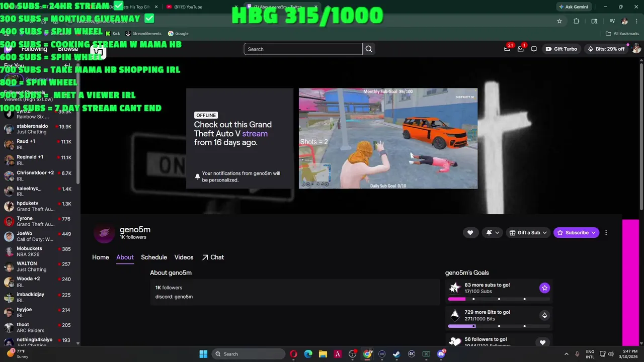
Task: Open hyyjoe channel in sidebar
Action: tap(39, 313)
